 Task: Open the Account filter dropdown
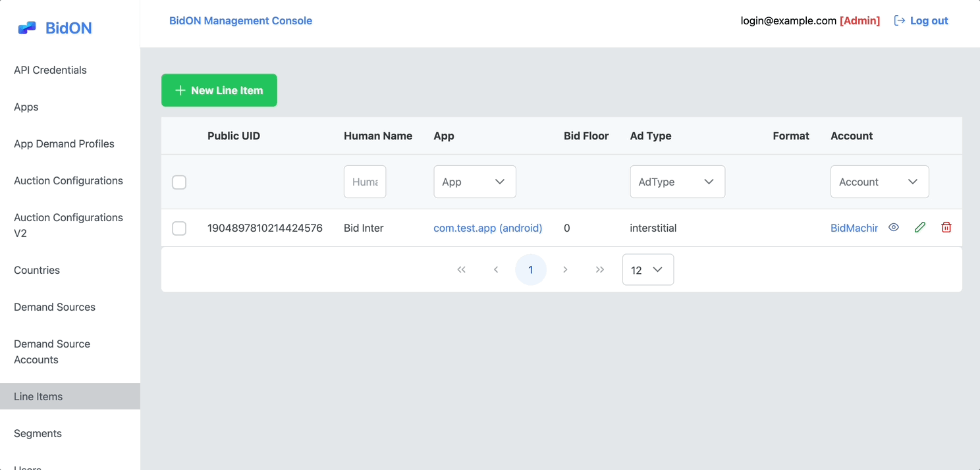879,182
